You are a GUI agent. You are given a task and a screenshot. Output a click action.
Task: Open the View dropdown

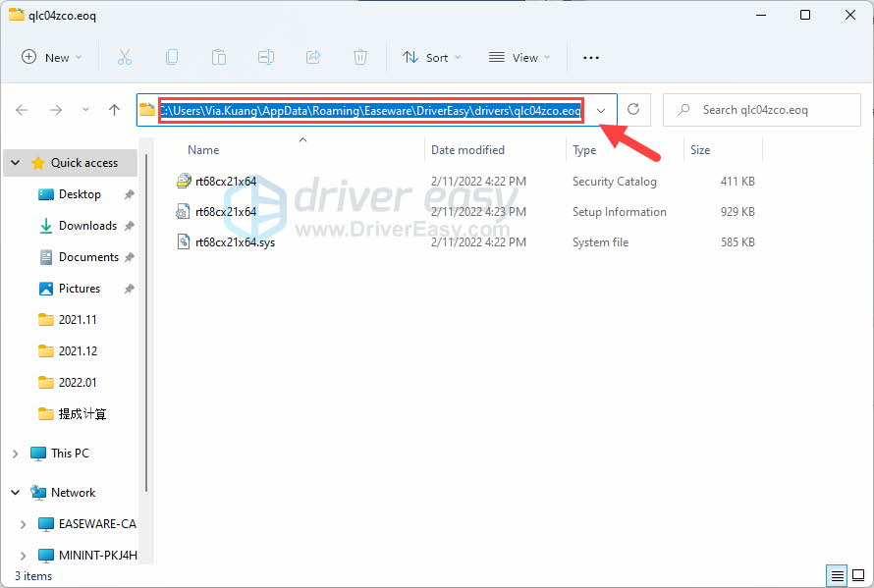point(519,57)
